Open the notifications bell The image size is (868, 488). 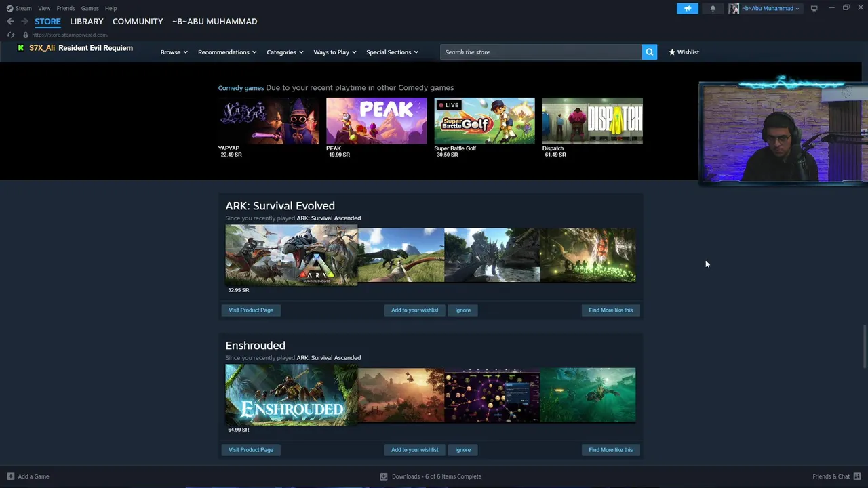(712, 8)
